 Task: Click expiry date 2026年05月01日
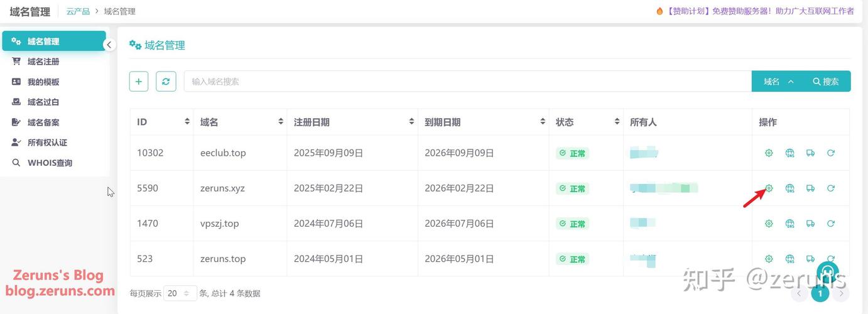click(x=459, y=258)
